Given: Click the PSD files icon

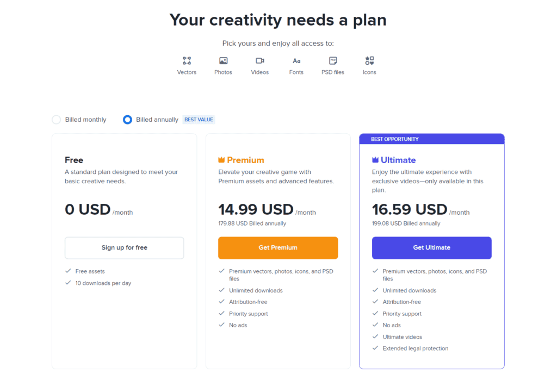Looking at the screenshot, I should (332, 60).
